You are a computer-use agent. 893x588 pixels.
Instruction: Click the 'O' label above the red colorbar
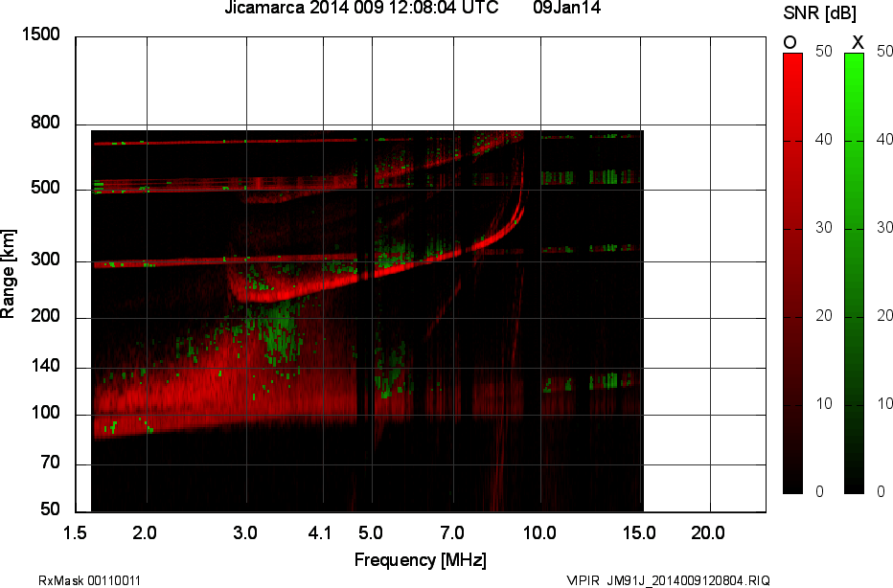(x=790, y=43)
